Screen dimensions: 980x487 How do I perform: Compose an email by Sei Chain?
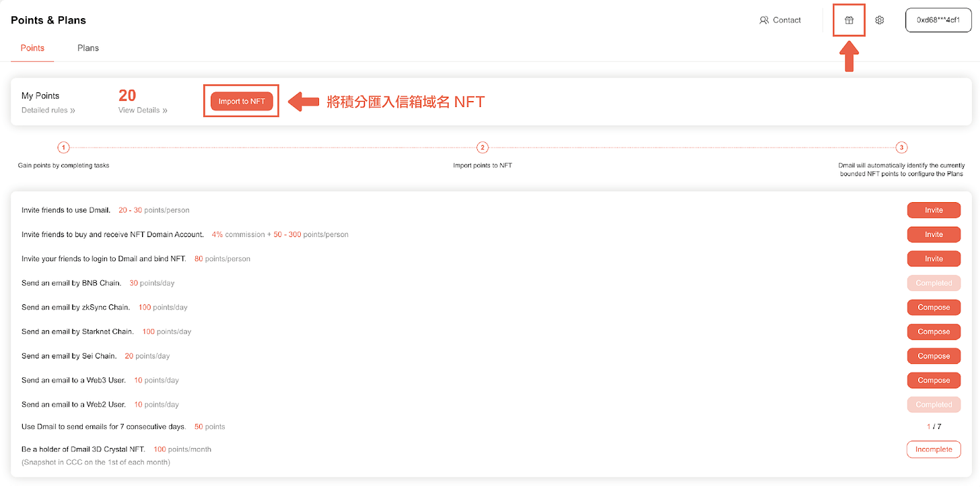pyautogui.click(x=934, y=356)
